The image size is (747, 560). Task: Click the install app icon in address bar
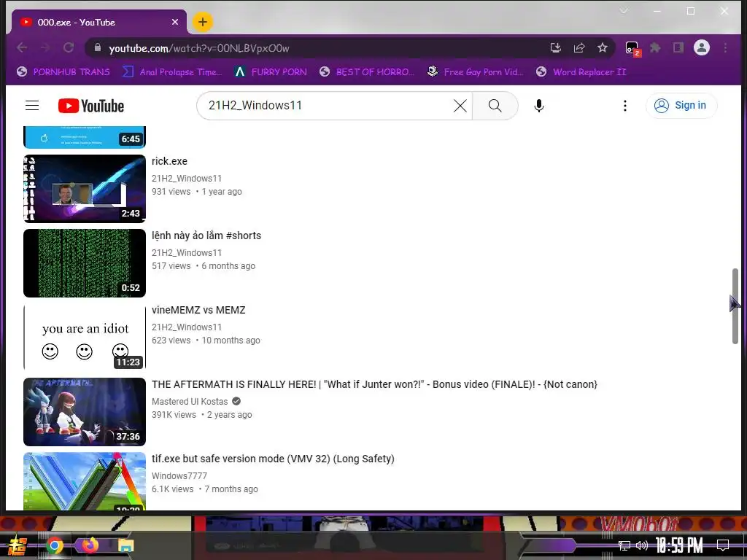tap(555, 47)
